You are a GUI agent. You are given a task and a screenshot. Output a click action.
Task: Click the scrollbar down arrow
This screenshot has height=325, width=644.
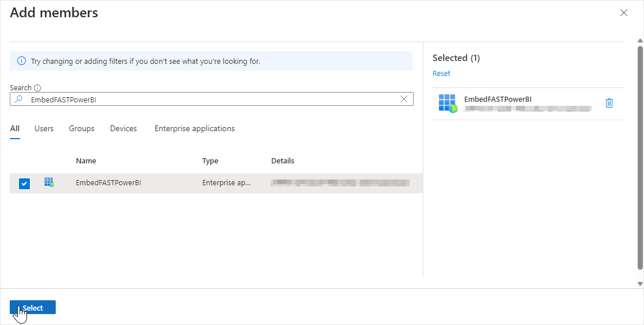click(640, 284)
